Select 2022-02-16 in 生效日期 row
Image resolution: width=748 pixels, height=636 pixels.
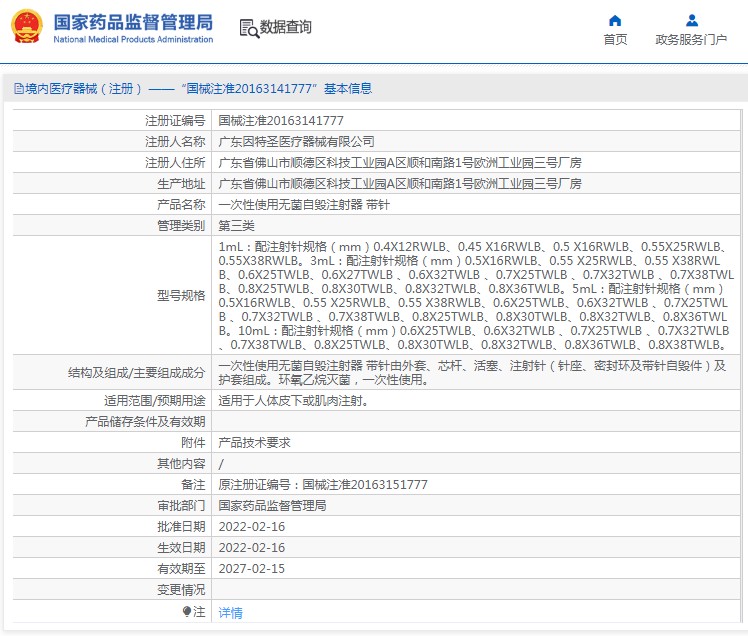coord(252,548)
